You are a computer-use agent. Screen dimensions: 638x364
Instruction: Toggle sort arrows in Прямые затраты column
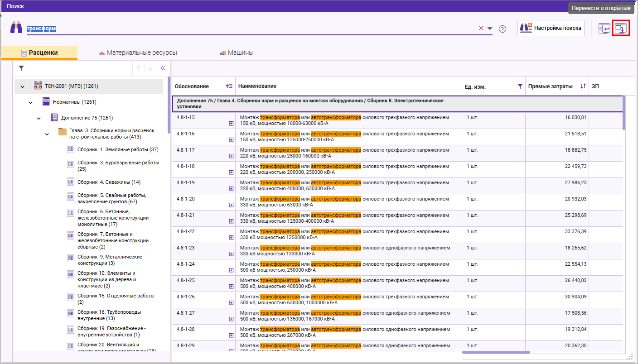[x=583, y=86]
